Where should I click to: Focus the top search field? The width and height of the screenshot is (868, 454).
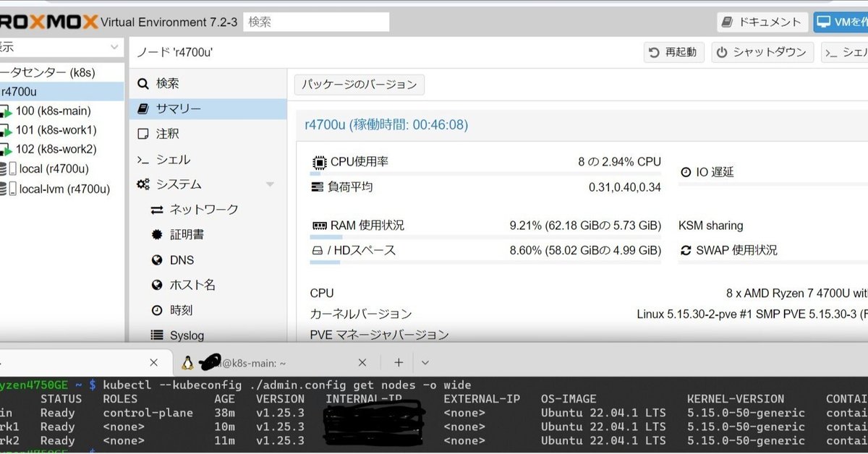coord(316,22)
